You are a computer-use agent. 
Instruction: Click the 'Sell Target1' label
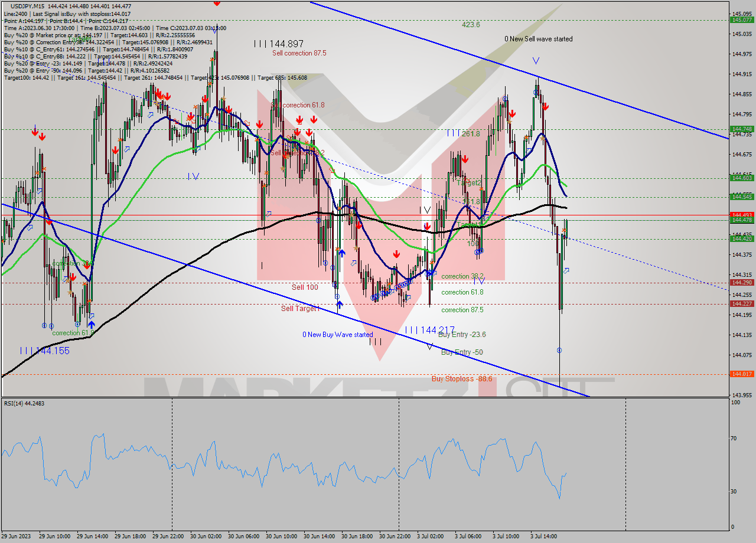[x=300, y=309]
